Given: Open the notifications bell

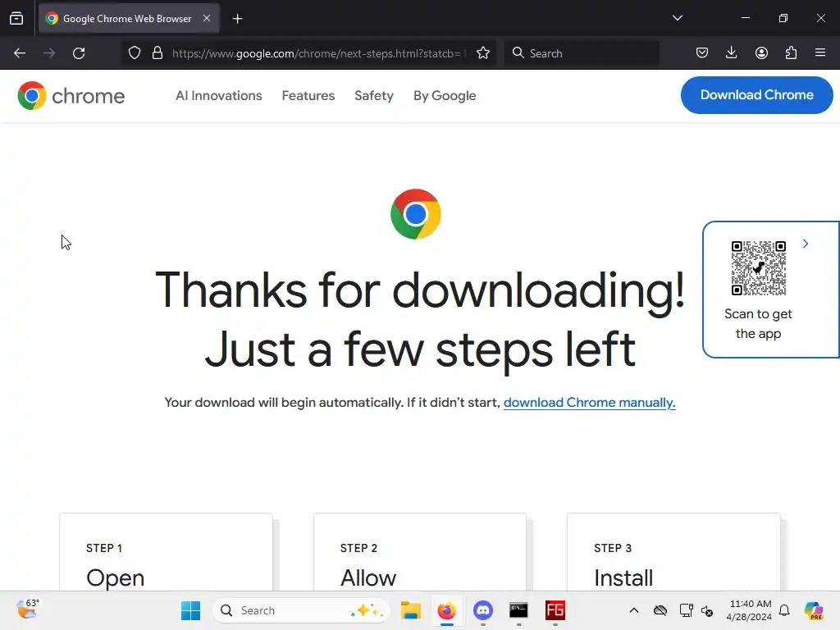Looking at the screenshot, I should tap(784, 610).
